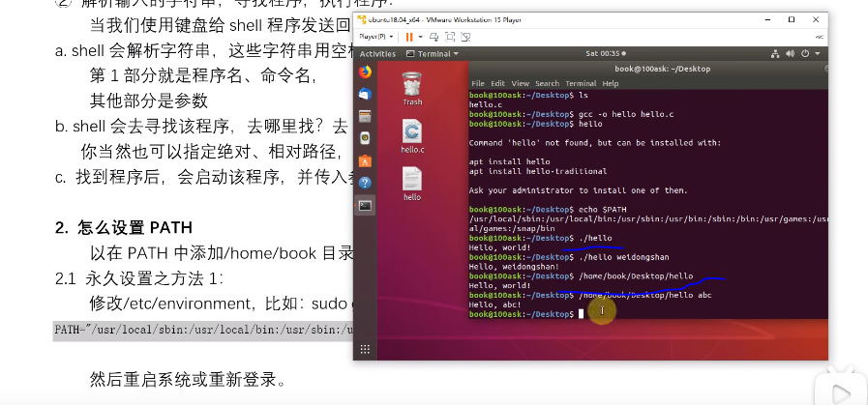Close the VMware Workstation Player window
This screenshot has width=868, height=405.
click(x=816, y=20)
